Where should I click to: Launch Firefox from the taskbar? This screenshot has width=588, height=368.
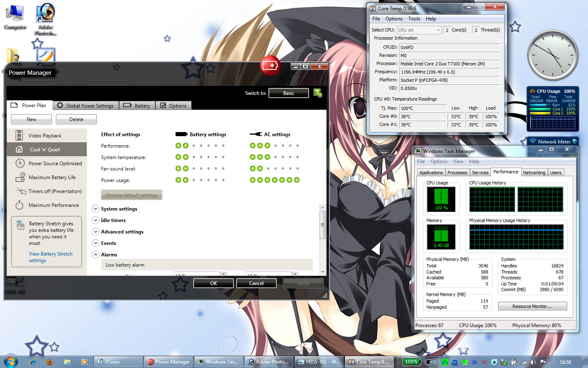pyautogui.click(x=50, y=362)
